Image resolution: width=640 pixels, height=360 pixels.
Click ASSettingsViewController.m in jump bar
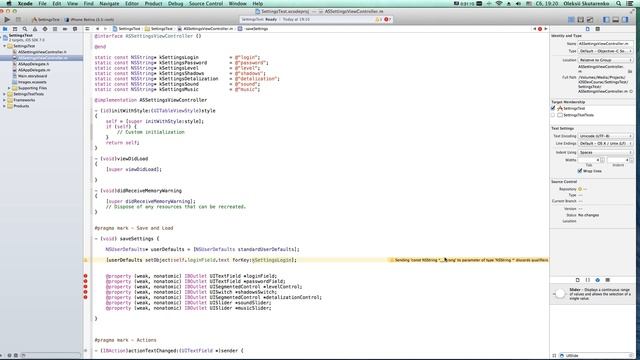206,29
